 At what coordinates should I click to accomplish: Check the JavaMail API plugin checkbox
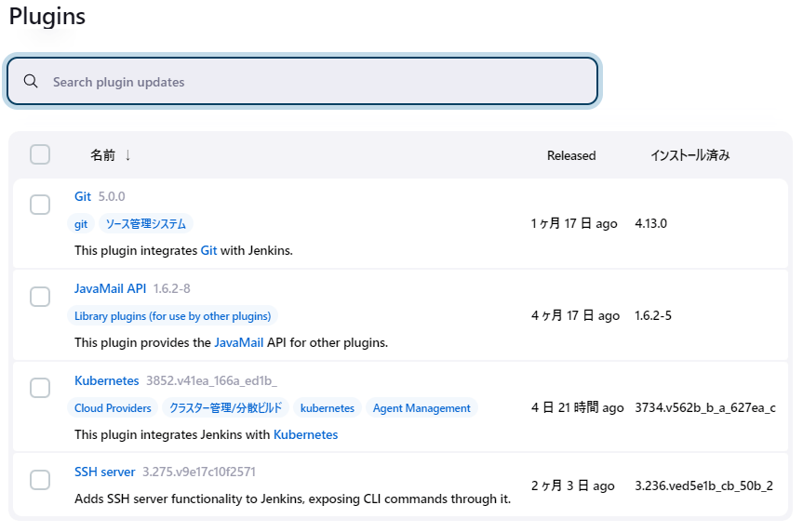click(x=40, y=297)
